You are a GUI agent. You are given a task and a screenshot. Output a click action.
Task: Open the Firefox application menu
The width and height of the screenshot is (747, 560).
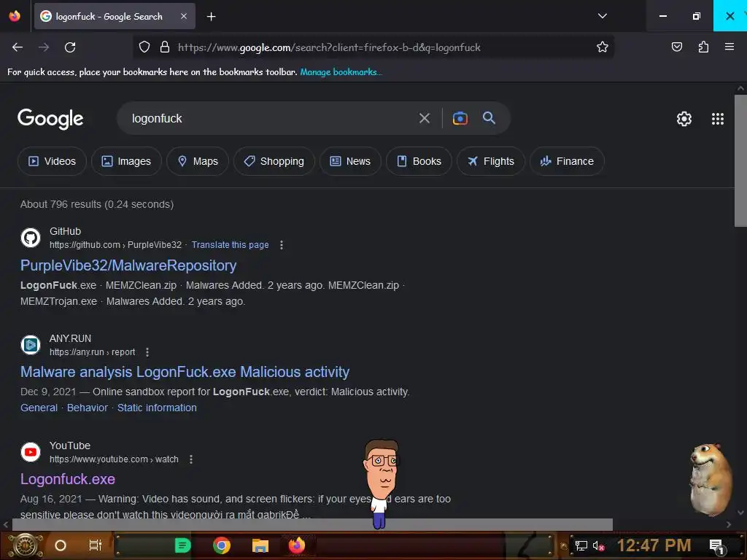tap(729, 47)
